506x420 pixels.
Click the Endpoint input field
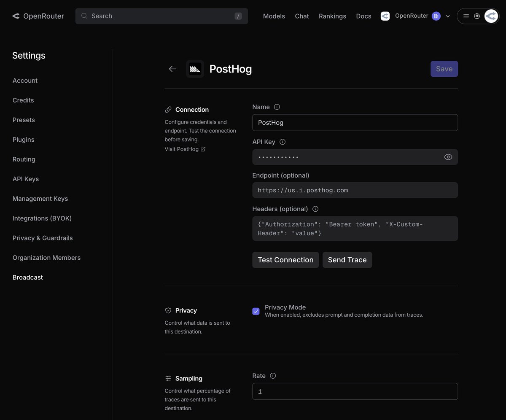355,190
